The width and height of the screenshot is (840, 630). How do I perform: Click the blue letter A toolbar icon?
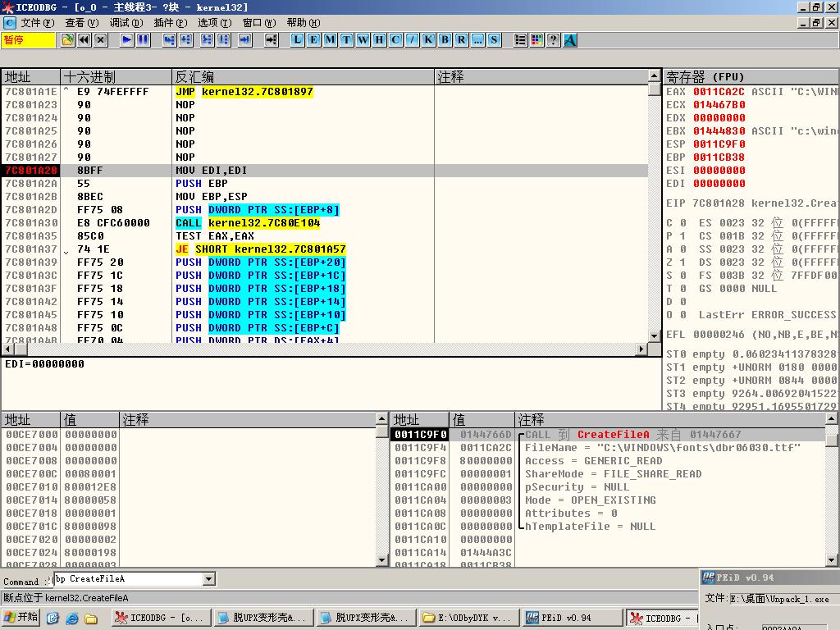pos(570,39)
